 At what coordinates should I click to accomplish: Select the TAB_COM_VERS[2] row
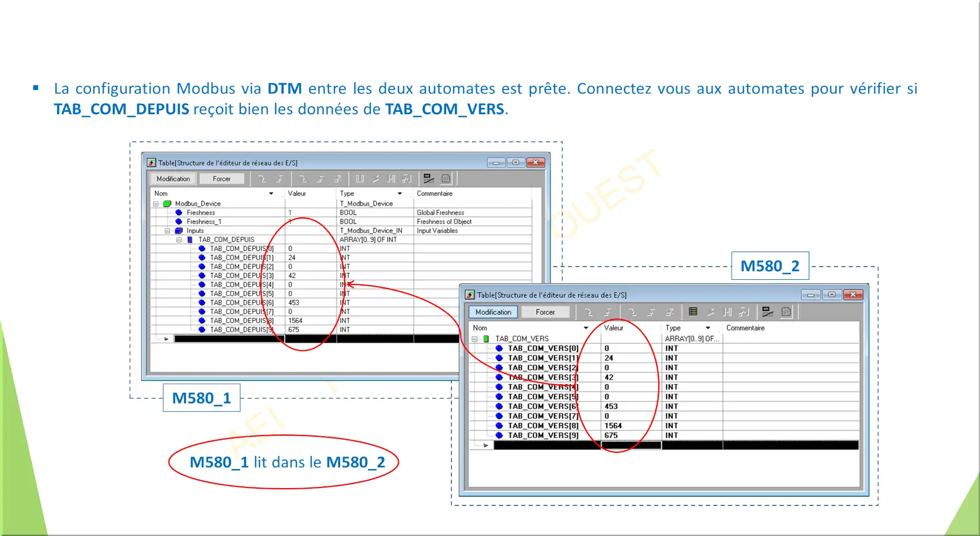pos(664,368)
